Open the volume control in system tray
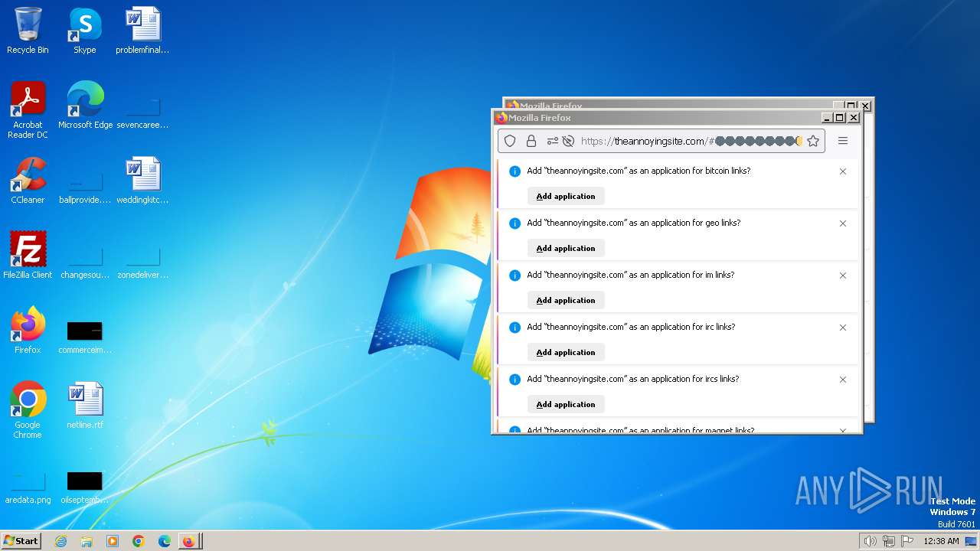Screen dimensions: 980x551 coord(871,541)
